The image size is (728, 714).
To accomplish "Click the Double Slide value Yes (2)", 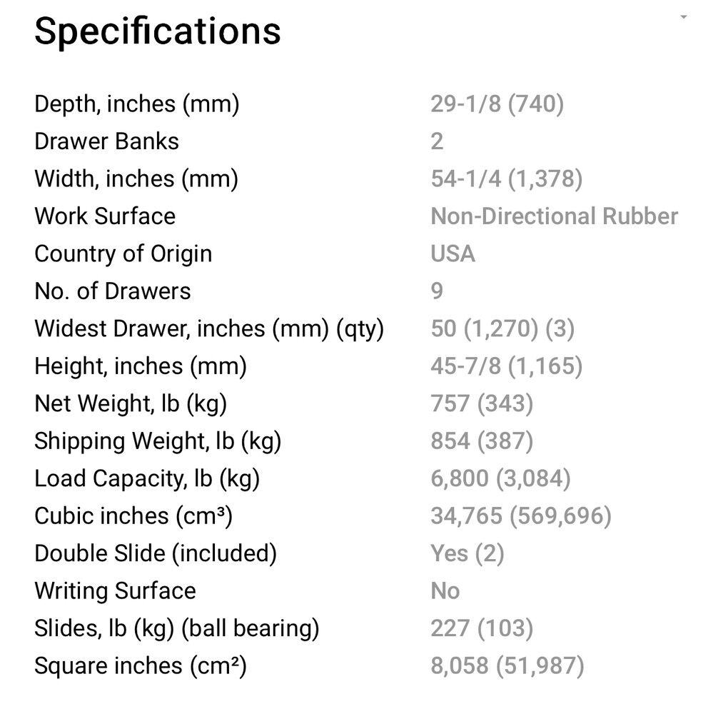I will [x=467, y=554].
